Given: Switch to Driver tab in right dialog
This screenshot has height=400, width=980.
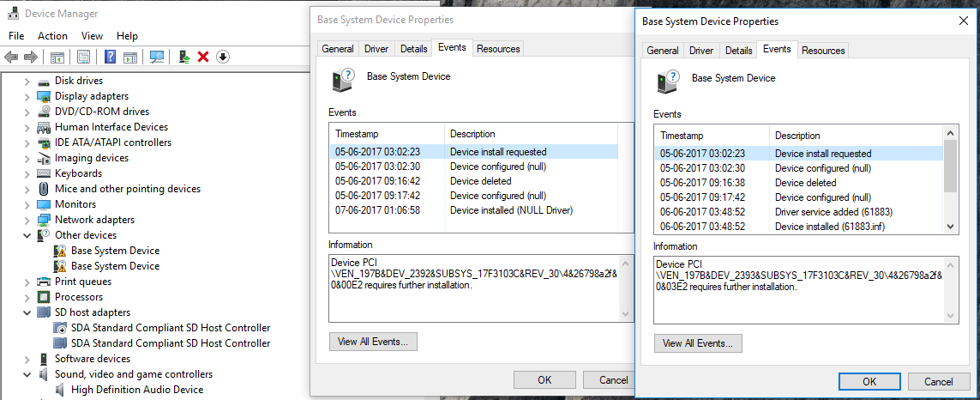Looking at the screenshot, I should [x=701, y=51].
